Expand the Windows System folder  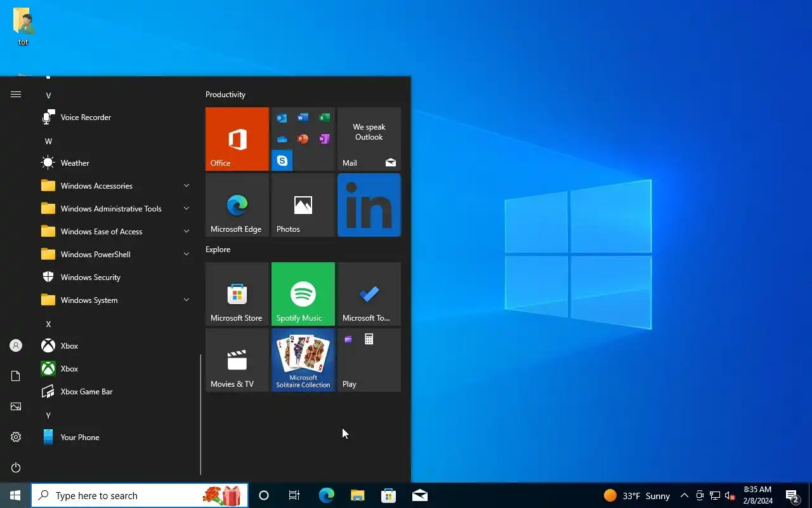point(117,300)
